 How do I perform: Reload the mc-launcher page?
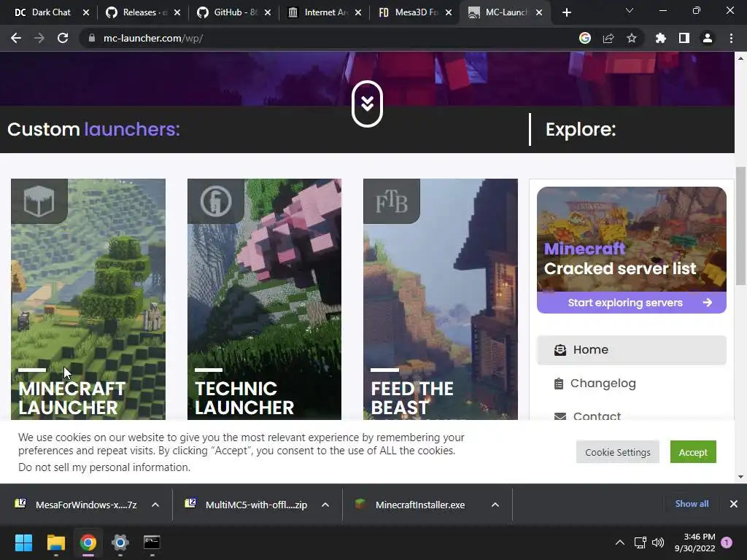click(x=63, y=38)
